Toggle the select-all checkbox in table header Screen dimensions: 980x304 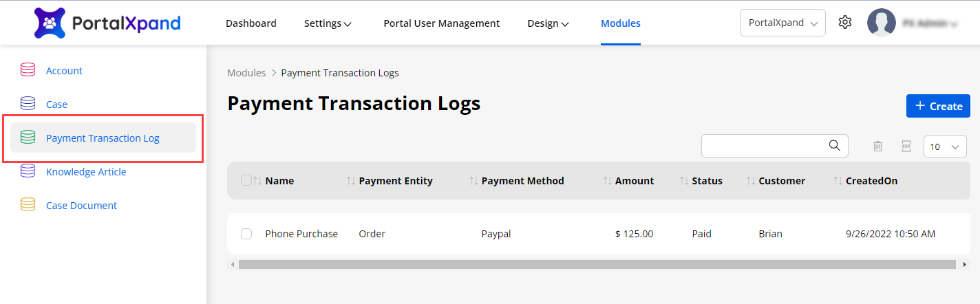(x=246, y=181)
